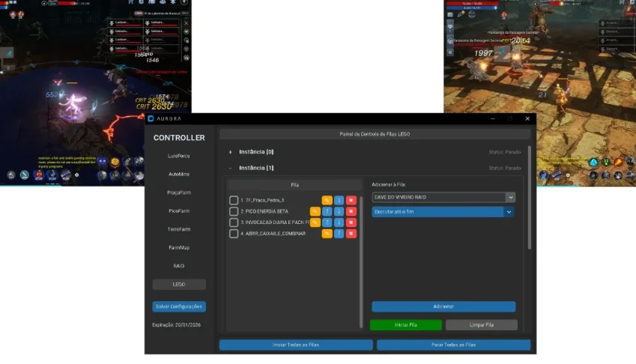Open settings gear in right game window
This screenshot has height=364, width=636.
click(568, 175)
